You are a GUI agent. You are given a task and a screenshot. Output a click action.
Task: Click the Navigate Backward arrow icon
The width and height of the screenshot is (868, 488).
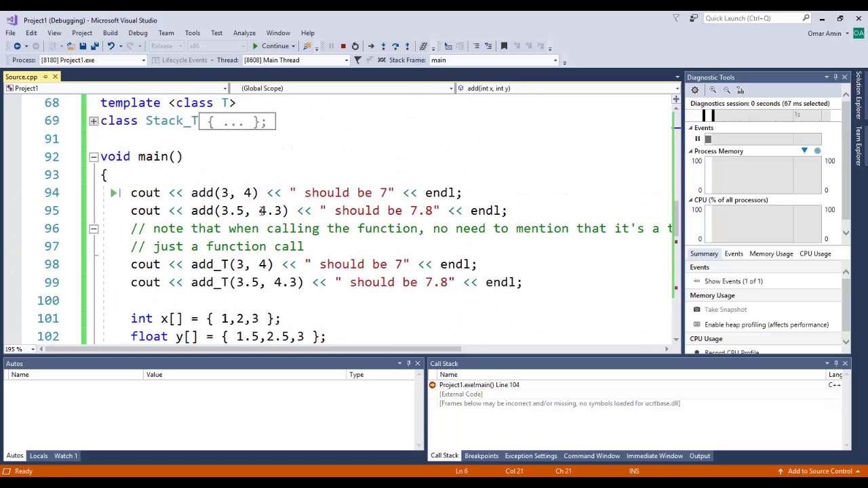(17, 46)
